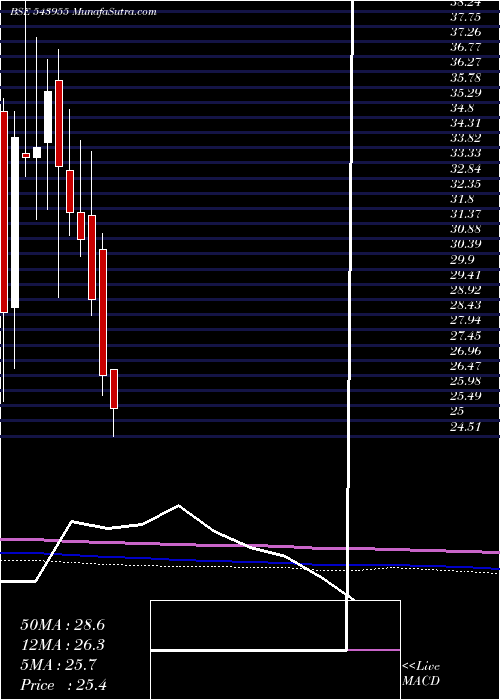Click the 30.39 price axis label
Image resolution: width=500 pixels, height=700 pixels.
click(465, 245)
